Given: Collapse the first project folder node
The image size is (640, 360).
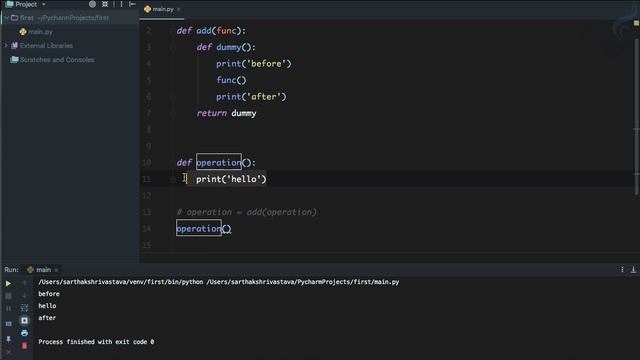Looking at the screenshot, I should (x=6, y=18).
